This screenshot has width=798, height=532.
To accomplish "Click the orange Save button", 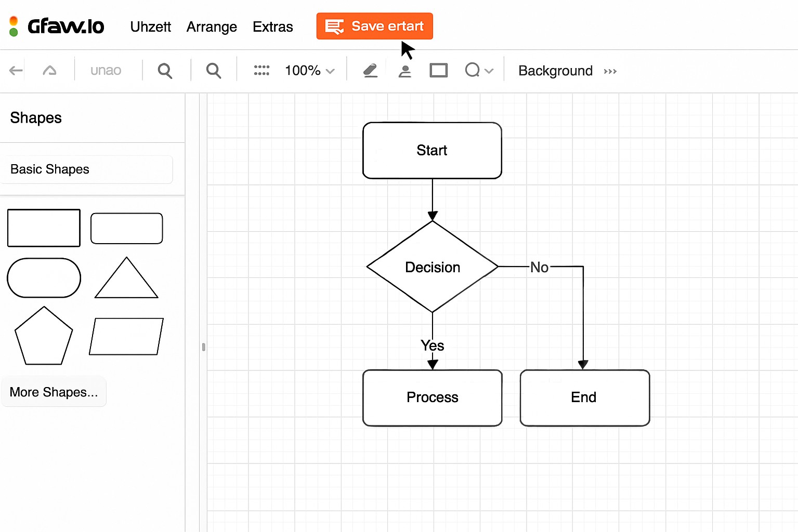I will (x=374, y=26).
